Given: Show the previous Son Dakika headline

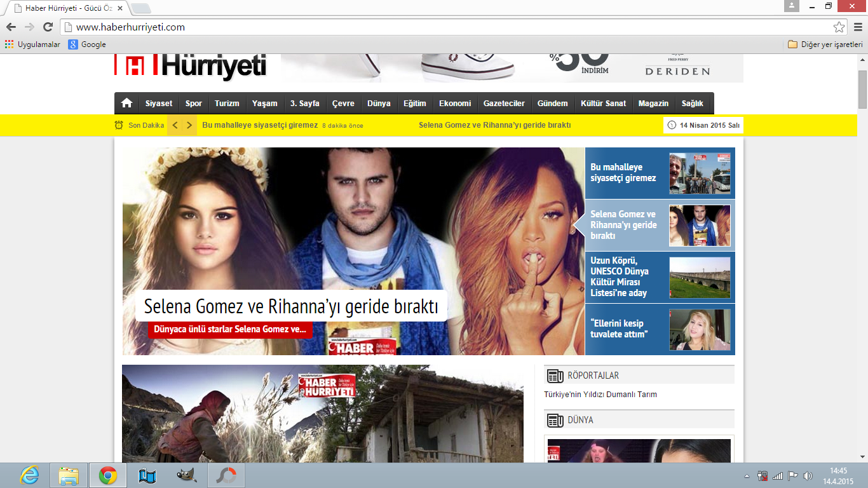Looking at the screenshot, I should [175, 125].
